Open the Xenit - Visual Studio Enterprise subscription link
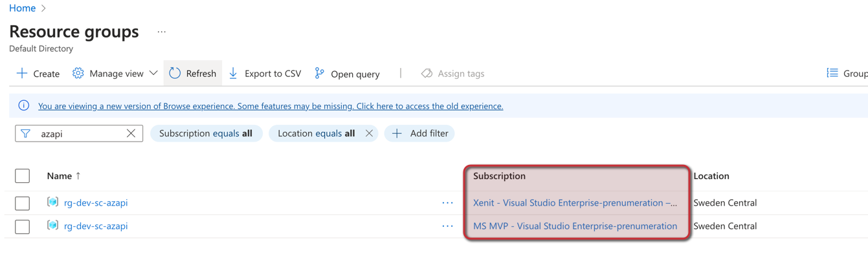Screen dimensions: 868x271 (575, 203)
